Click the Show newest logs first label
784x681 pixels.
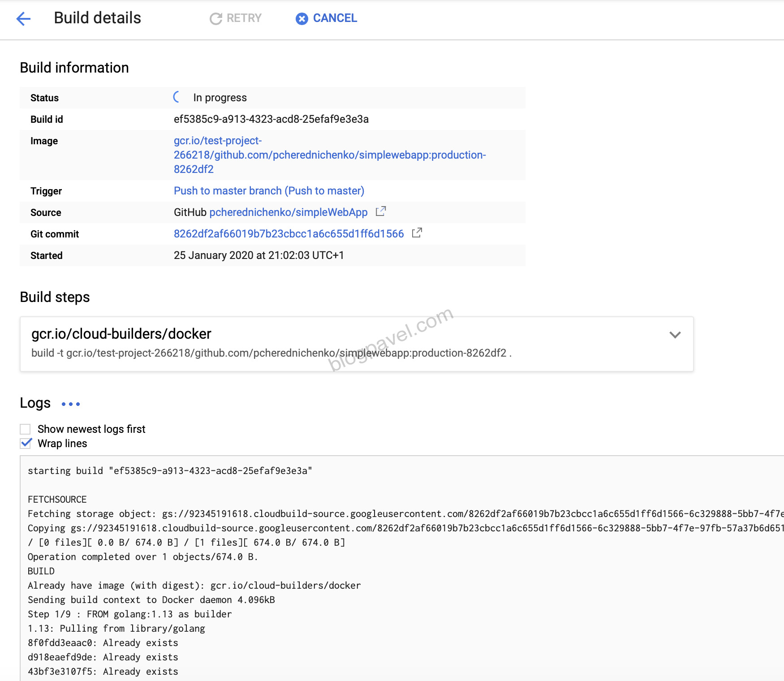click(91, 429)
